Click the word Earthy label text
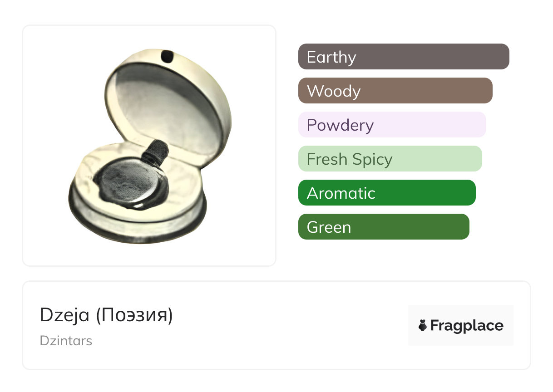Screen dimensions: 553x392 point(331,57)
